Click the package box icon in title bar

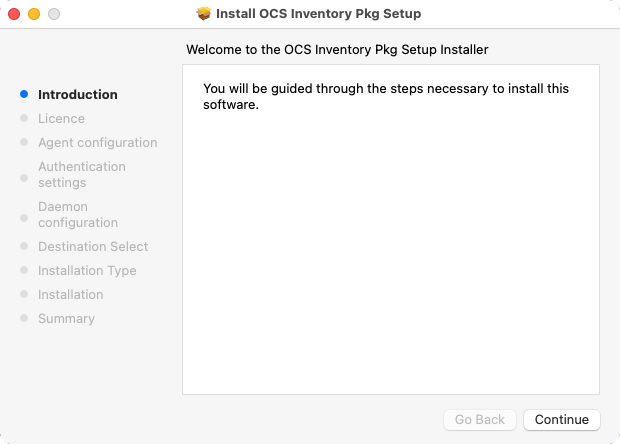pyautogui.click(x=204, y=13)
